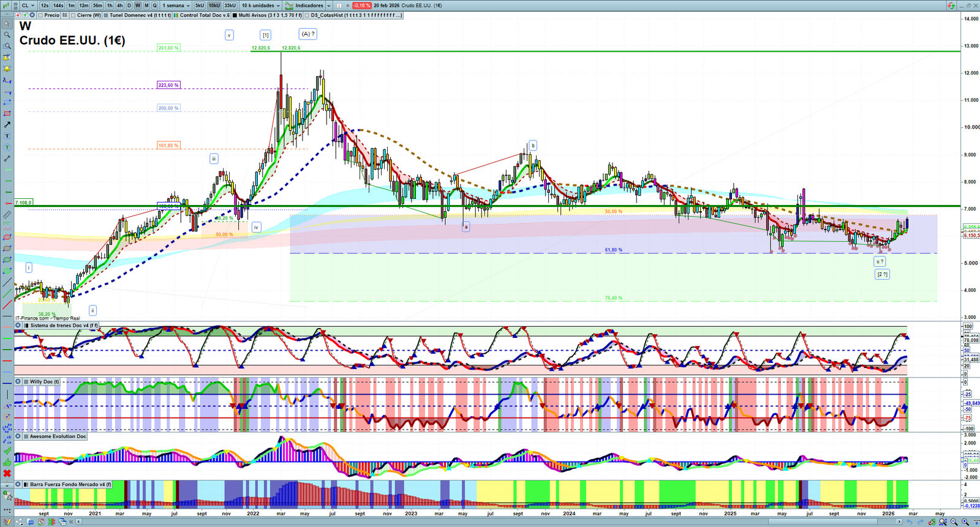Select the blue rectangle drawing tool
Screen dimensions: 980x527
7,102
